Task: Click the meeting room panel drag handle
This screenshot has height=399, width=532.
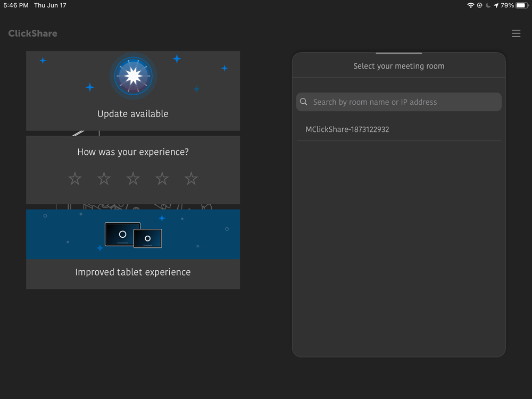Action: 398,53
